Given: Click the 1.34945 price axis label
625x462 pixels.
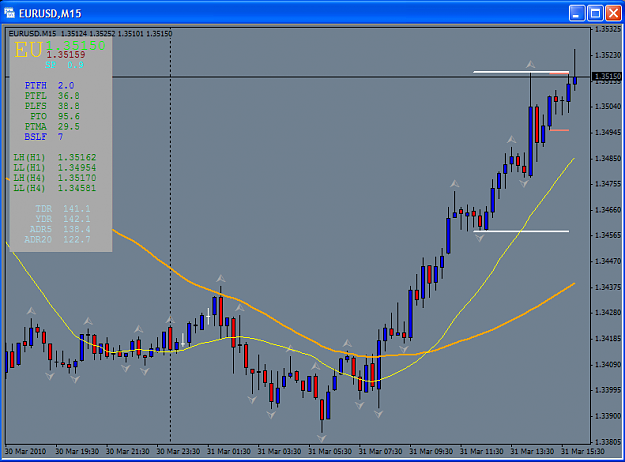Looking at the screenshot, I should pos(608,132).
